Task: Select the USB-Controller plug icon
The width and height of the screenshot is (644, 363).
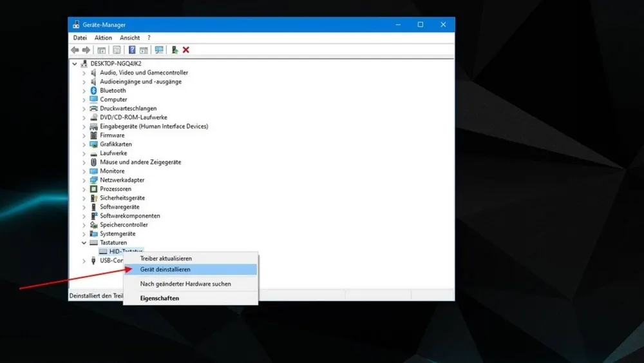Action: (93, 260)
